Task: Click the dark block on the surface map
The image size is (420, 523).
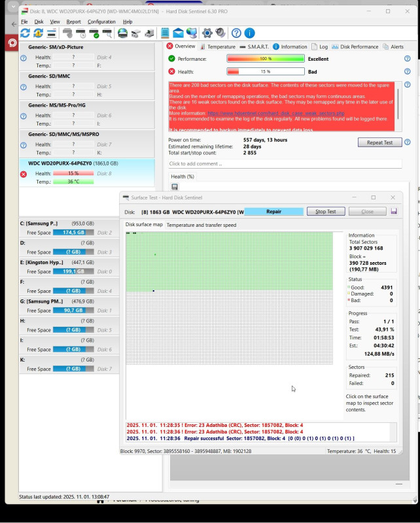Action: 154,291
